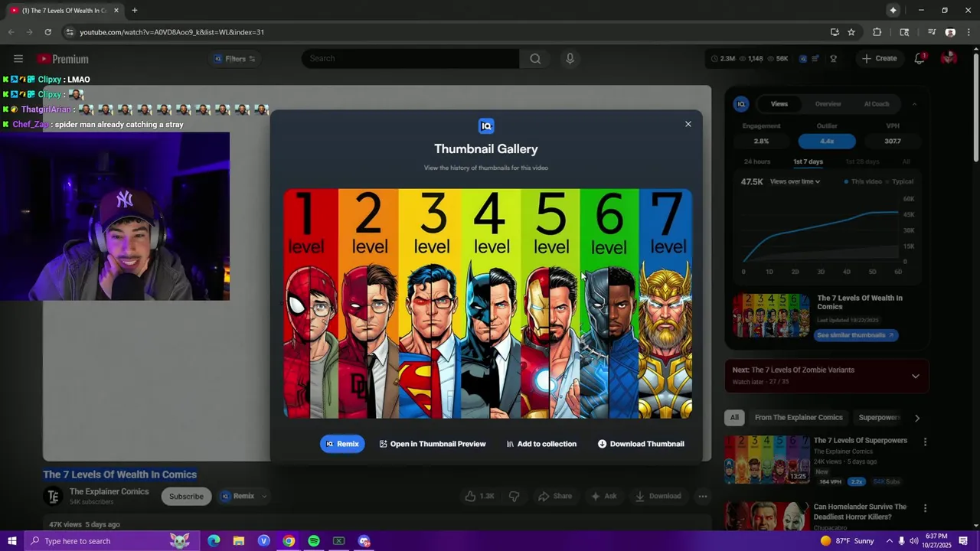Click the blue Remix button in the gallery
Image resolution: width=980 pixels, height=551 pixels.
pyautogui.click(x=342, y=444)
